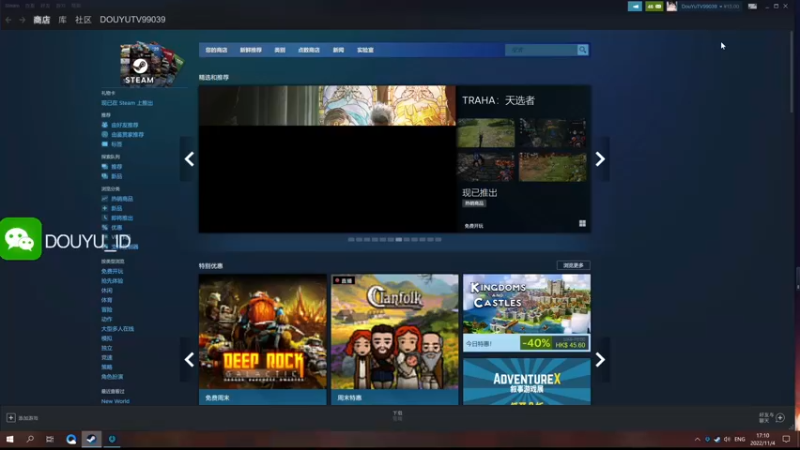Click the 浏览更多 (Browse More) button
800x450 pixels.
point(573,266)
